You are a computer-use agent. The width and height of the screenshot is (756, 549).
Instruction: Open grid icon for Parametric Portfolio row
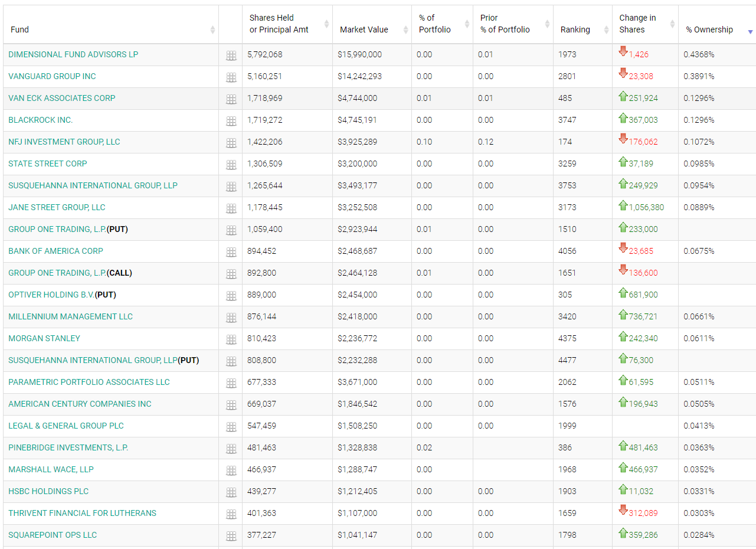231,383
